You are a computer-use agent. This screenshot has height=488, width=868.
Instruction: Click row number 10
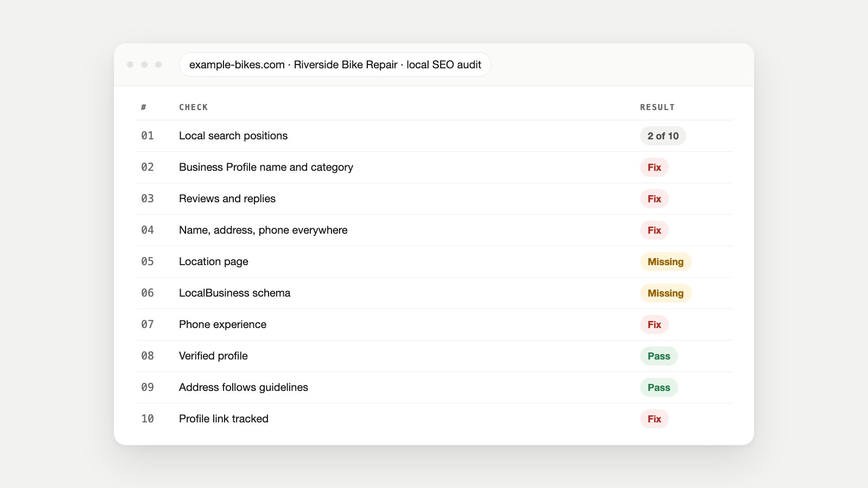148,419
